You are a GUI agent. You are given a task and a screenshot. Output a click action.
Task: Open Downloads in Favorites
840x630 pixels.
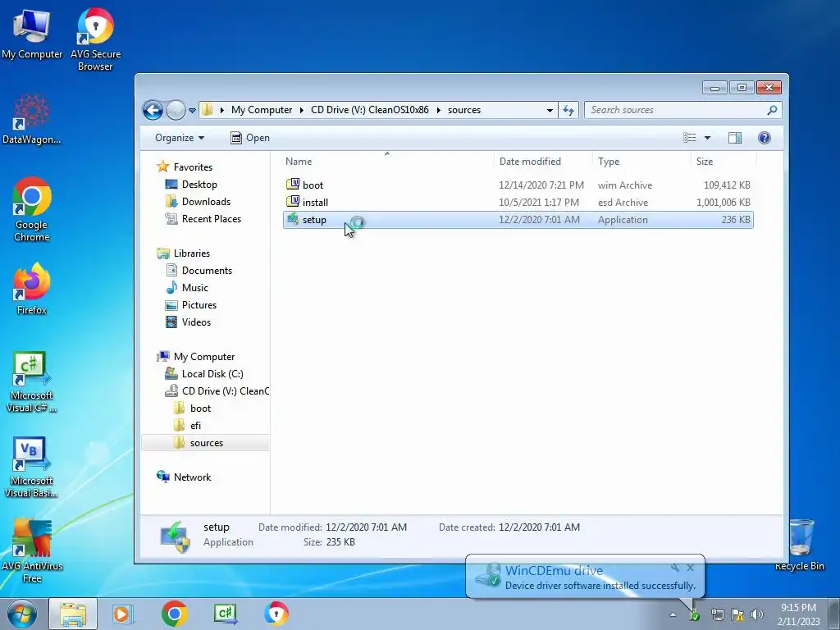click(x=206, y=202)
